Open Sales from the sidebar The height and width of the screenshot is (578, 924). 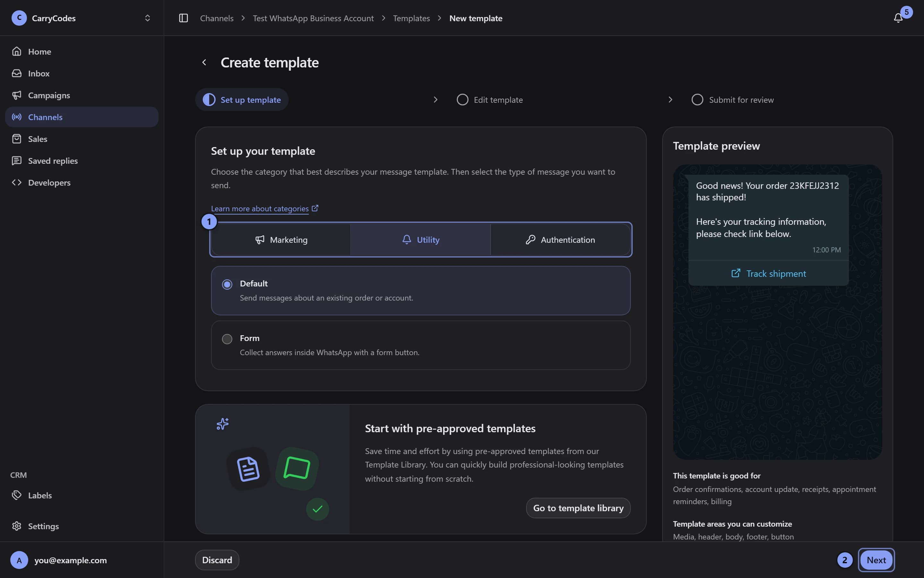[x=82, y=139]
